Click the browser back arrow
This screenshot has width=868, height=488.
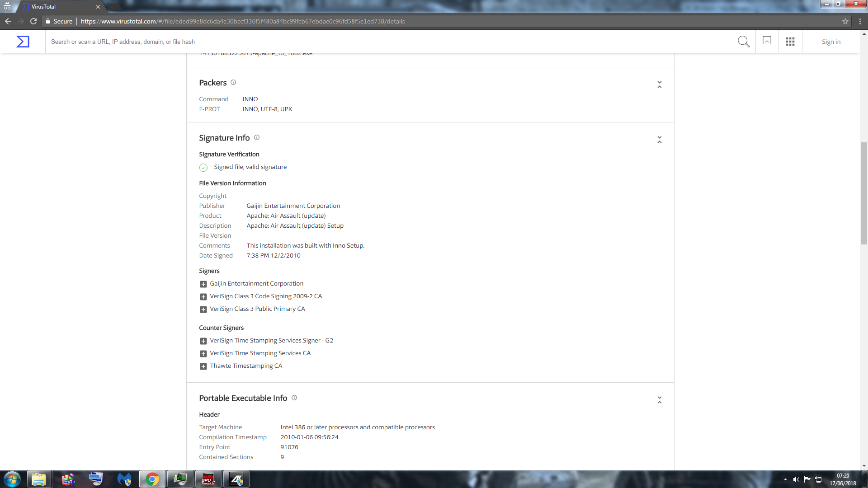tap(8, 21)
